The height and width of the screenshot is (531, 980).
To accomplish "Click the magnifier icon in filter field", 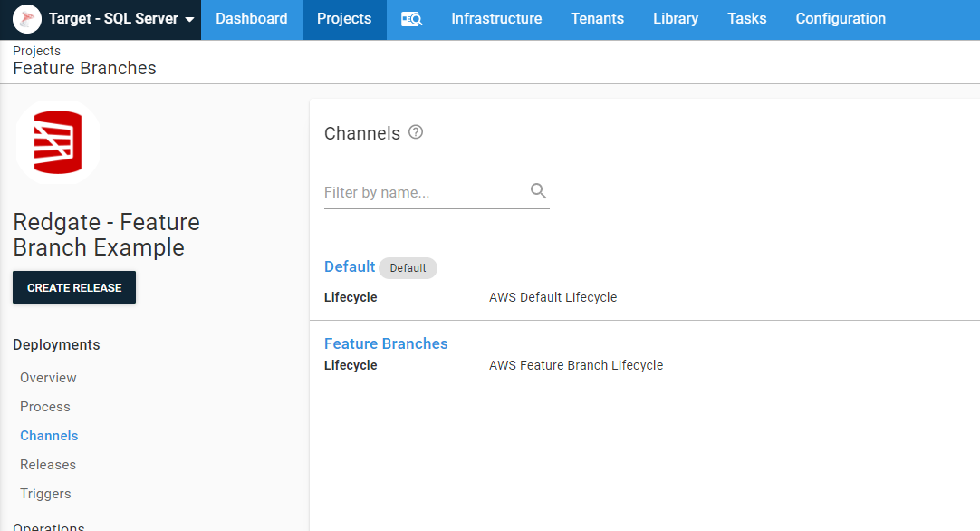I will point(538,190).
